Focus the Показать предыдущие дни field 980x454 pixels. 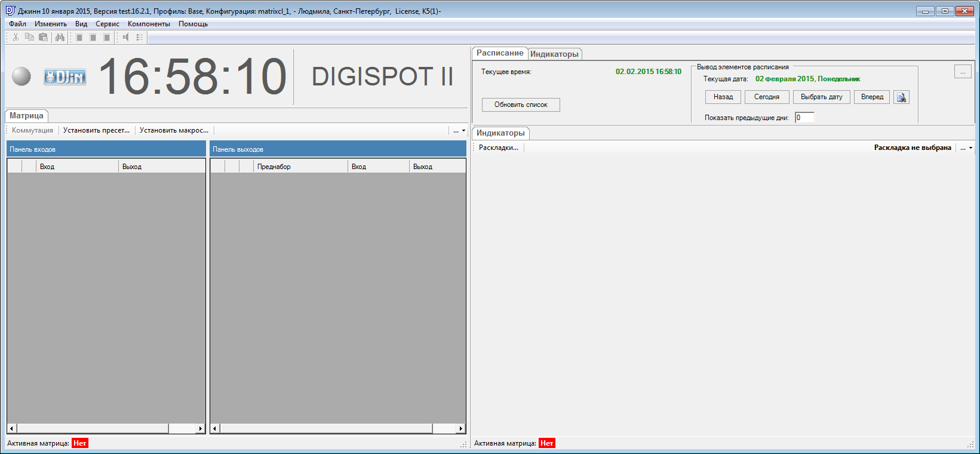(x=804, y=118)
